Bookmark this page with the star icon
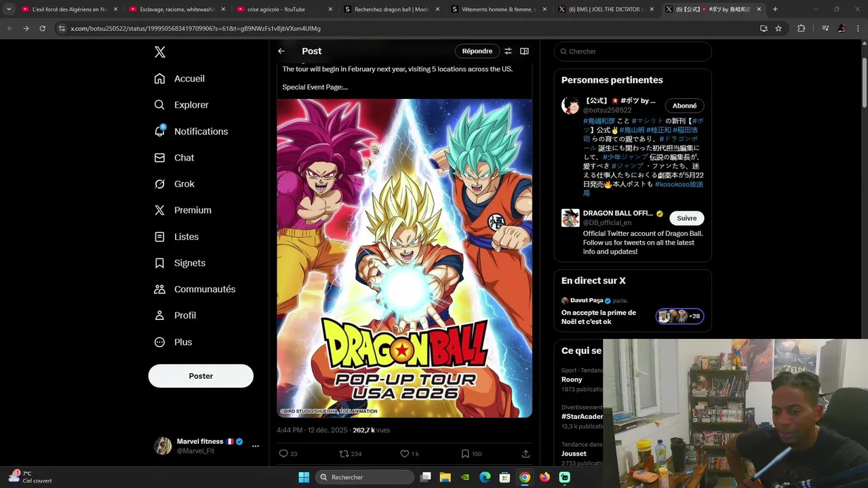Screen dimensions: 868x488 pyautogui.click(x=778, y=28)
